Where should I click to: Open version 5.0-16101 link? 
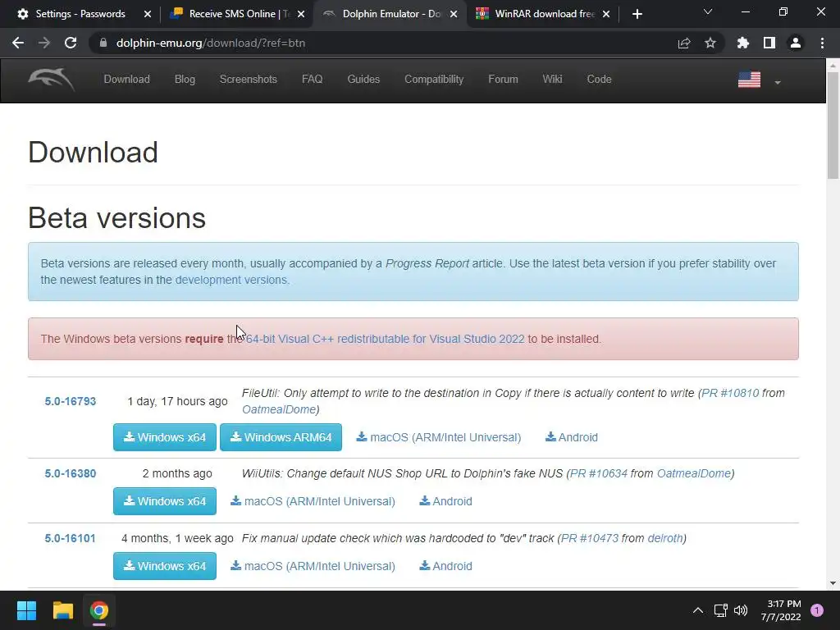[71, 538]
